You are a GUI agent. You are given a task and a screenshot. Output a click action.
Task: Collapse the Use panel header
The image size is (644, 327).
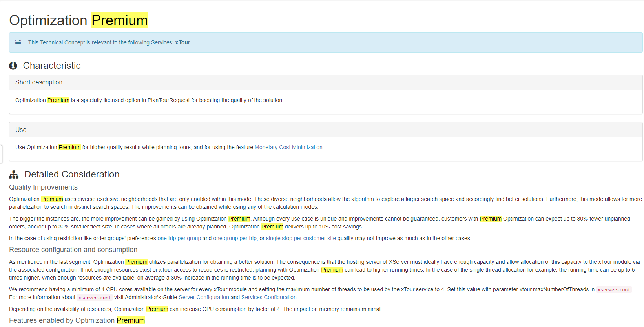[21, 130]
